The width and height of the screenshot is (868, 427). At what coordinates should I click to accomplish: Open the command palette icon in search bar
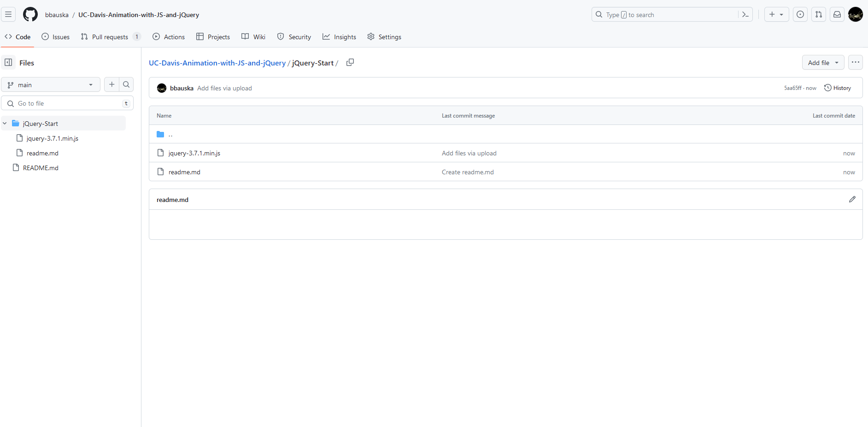745,15
